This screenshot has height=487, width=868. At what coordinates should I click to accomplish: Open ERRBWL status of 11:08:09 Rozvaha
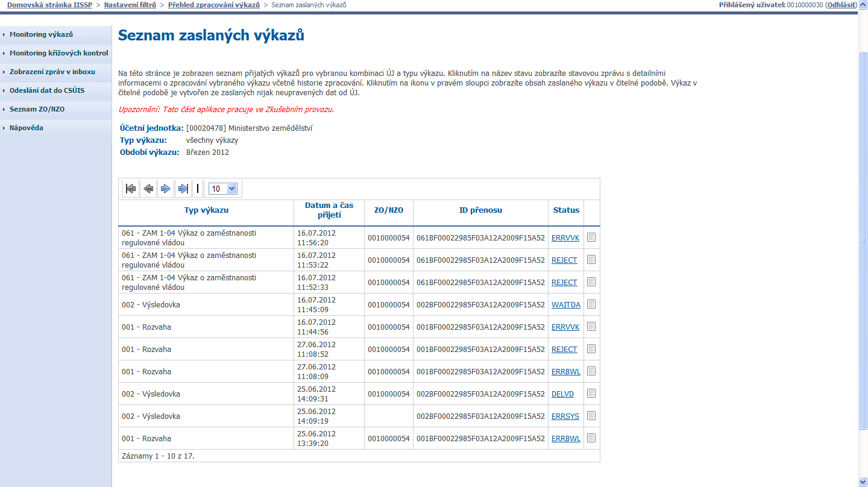coord(566,372)
